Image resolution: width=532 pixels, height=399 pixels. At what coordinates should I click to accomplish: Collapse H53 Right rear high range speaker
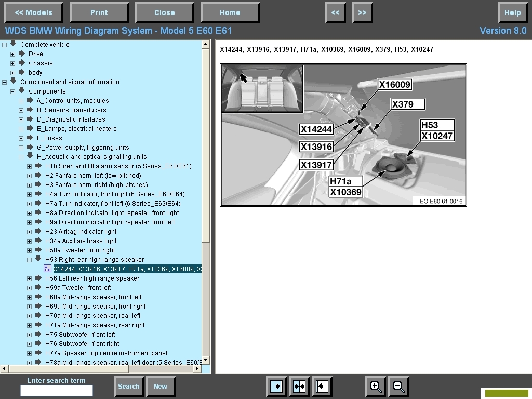(x=29, y=260)
